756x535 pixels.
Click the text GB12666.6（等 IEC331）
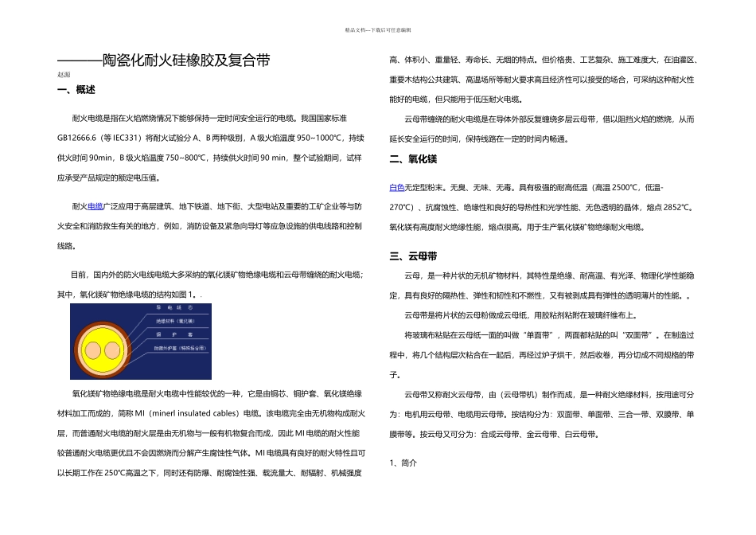coord(99,138)
